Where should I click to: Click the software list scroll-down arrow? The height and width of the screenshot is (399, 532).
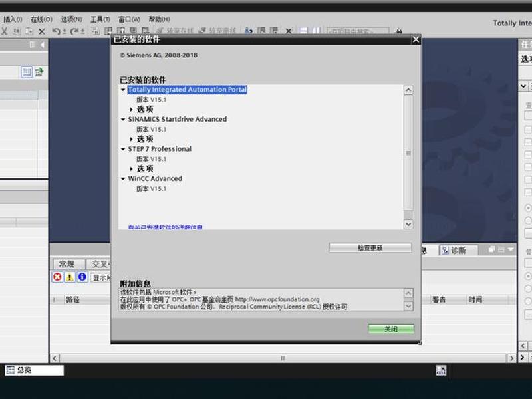tap(408, 224)
